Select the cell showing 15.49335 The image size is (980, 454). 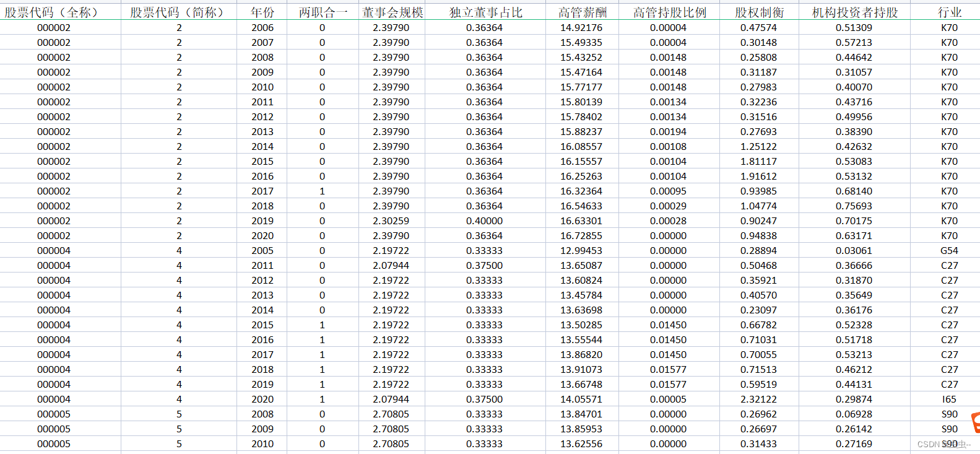(x=582, y=43)
